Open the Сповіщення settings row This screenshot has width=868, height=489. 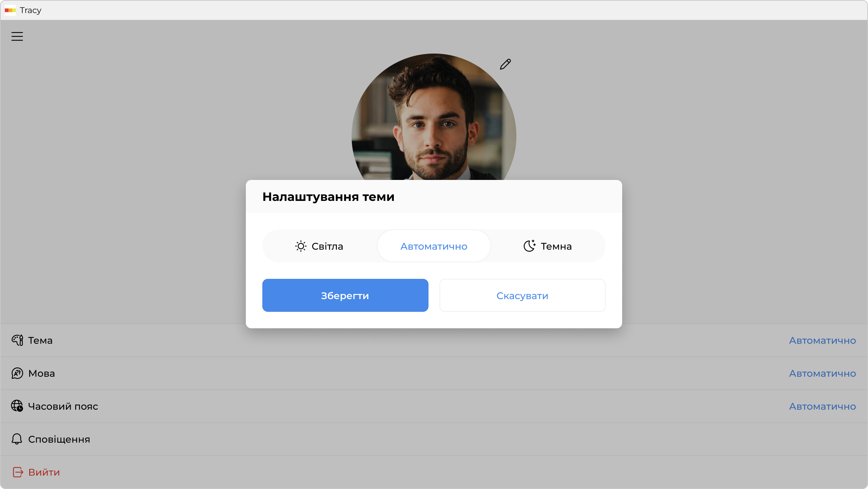[x=59, y=439]
